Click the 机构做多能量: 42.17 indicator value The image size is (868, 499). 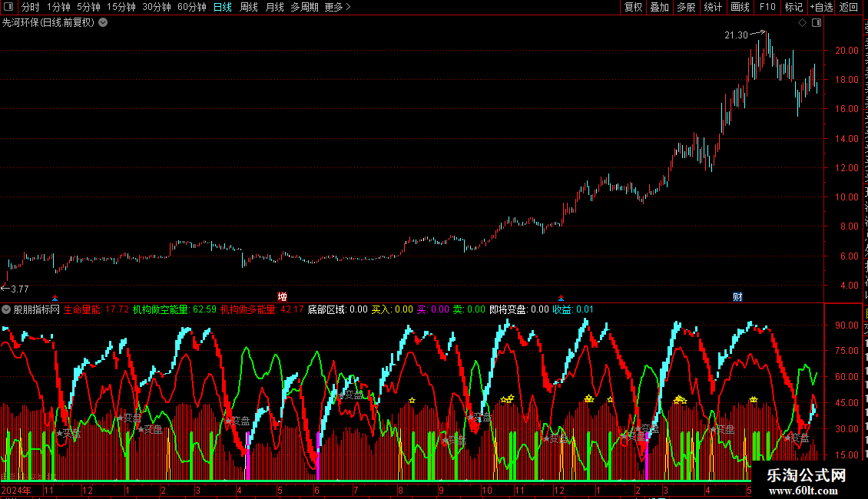click(262, 310)
